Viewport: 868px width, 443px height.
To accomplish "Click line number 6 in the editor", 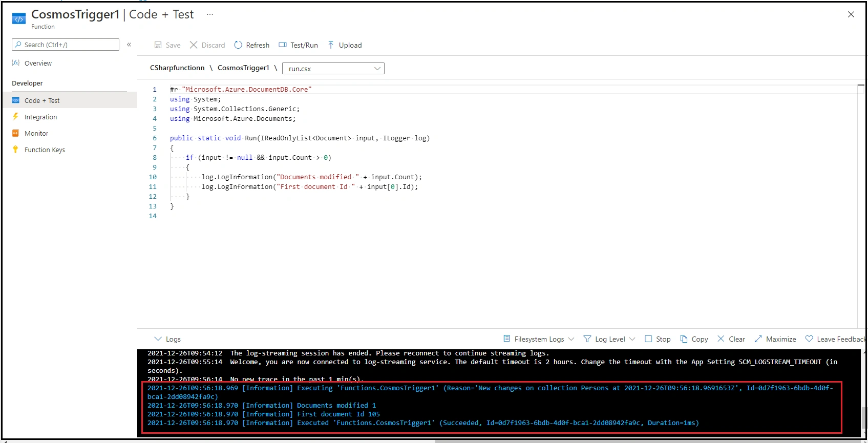I will (x=155, y=138).
